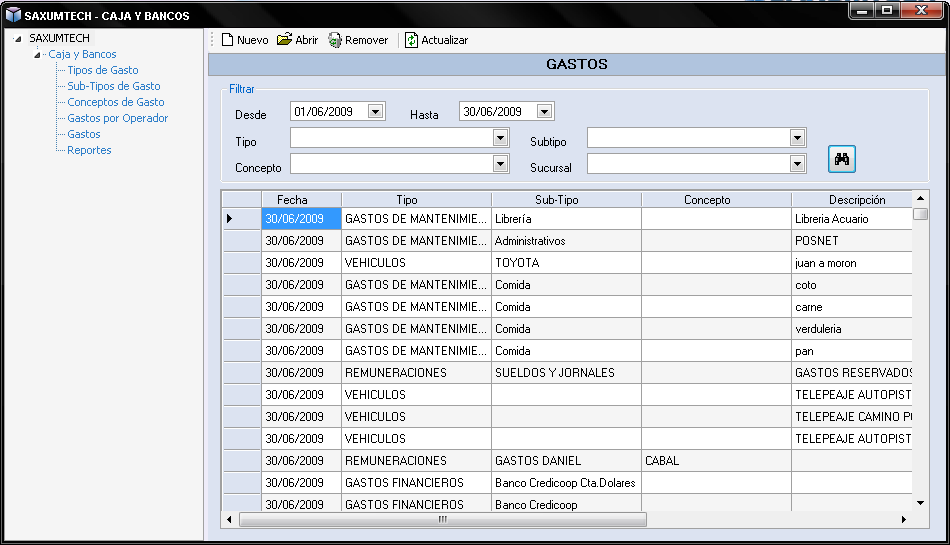Screen dimensions: 950x545
Task: Sort by the Fecha column header
Action: click(x=301, y=200)
